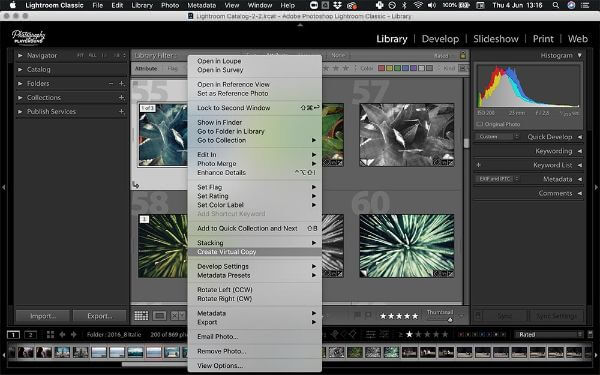
Task: Click second window button numbered 2
Action: [30, 335]
